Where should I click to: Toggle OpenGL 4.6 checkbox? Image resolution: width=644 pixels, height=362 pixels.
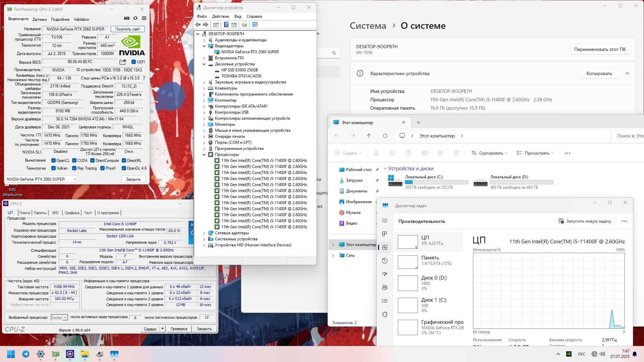point(124,168)
